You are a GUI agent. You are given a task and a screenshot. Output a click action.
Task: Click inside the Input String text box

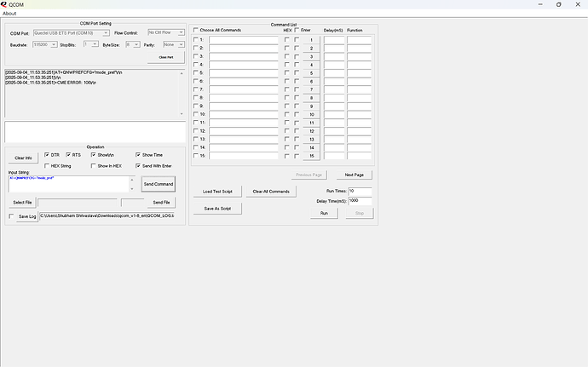click(x=69, y=184)
